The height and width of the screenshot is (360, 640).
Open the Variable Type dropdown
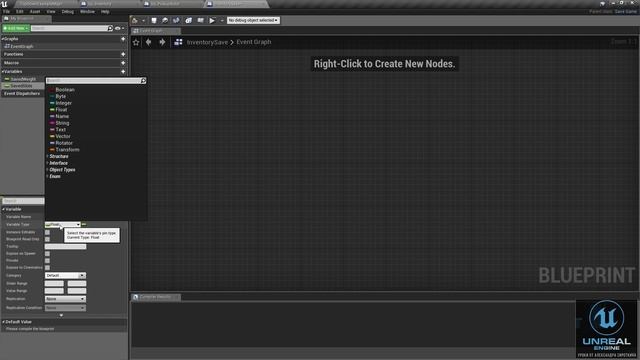(x=62, y=224)
